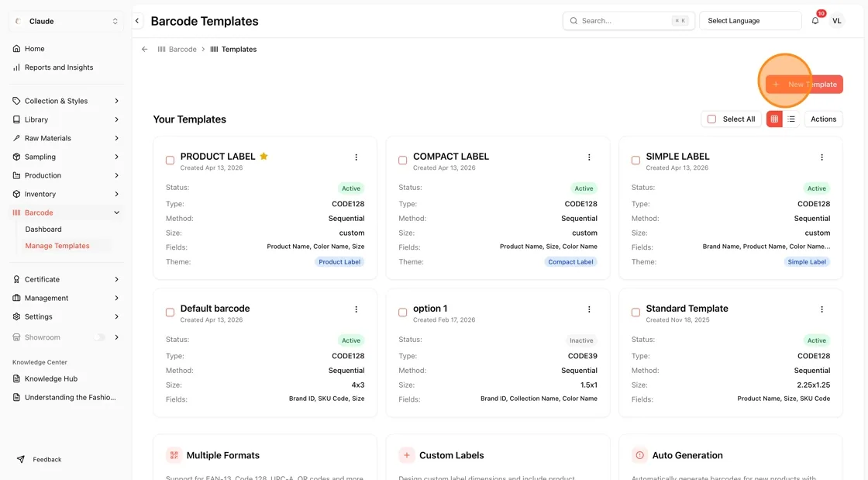
Task: Click the Home icon in sidebar
Action: point(16,49)
